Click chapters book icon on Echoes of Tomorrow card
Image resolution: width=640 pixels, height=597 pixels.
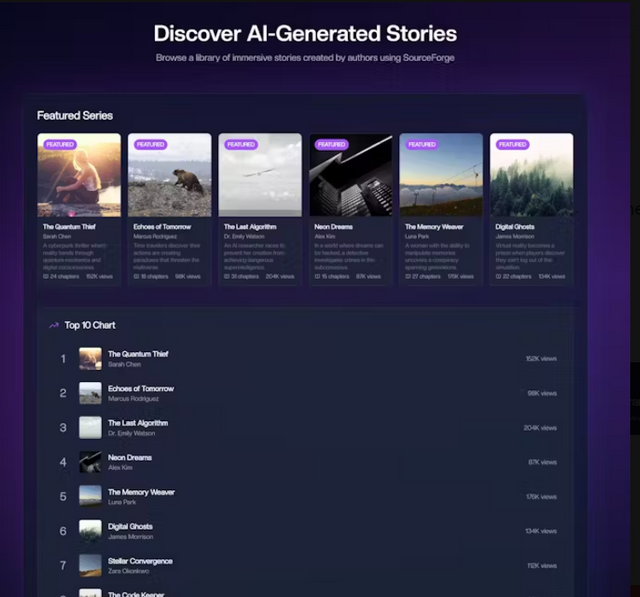tap(136, 277)
